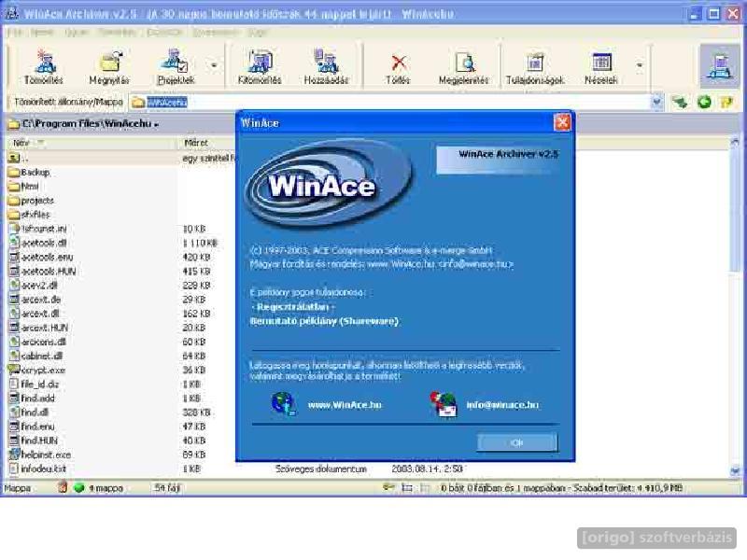
Task: Click the info@winace.hu email link
Action: 502,405
